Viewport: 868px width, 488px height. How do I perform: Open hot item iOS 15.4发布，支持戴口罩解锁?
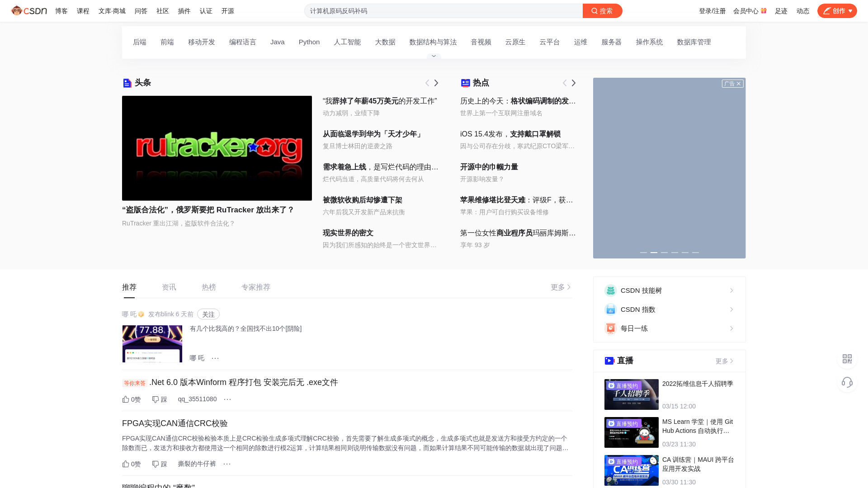pos(510,134)
